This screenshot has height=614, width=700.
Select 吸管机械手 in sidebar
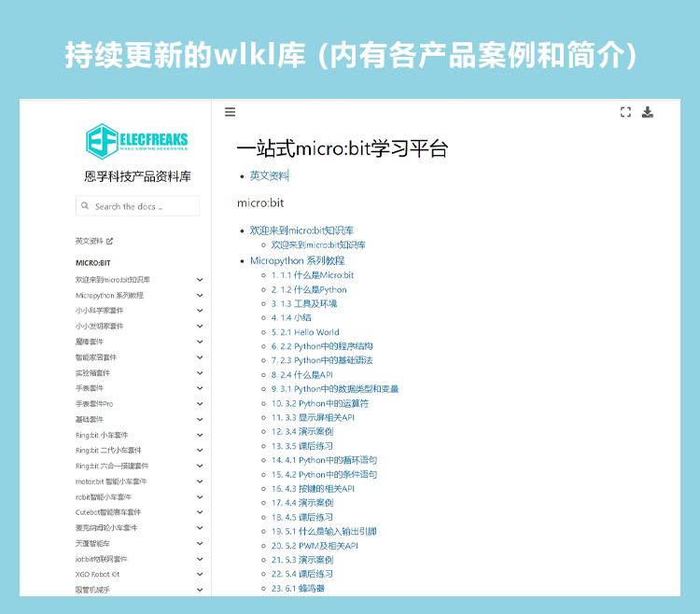point(92,590)
